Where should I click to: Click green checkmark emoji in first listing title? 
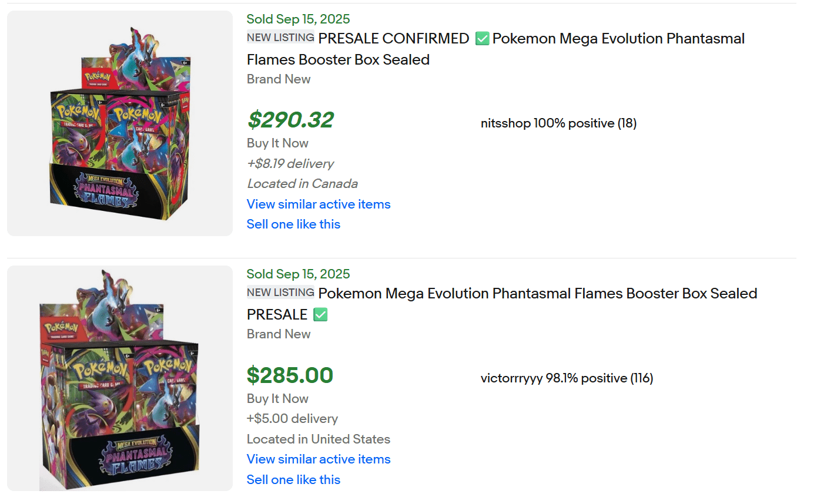coord(482,39)
